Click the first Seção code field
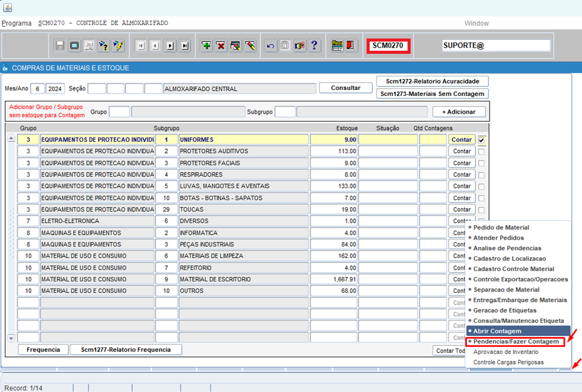Screen dimensions: 582x392 coord(97,89)
